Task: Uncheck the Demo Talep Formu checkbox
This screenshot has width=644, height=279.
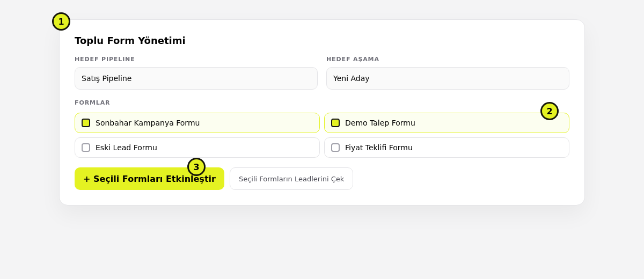Action: [x=335, y=123]
